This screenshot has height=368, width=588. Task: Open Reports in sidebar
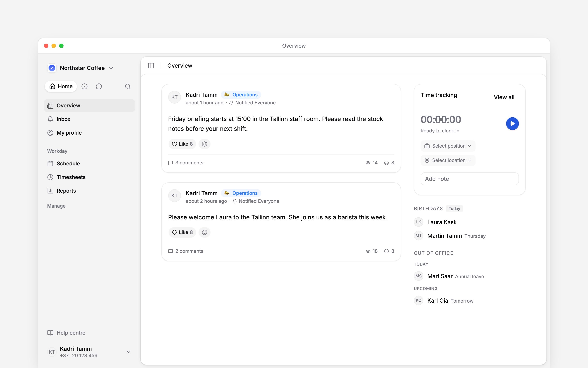(89, 191)
